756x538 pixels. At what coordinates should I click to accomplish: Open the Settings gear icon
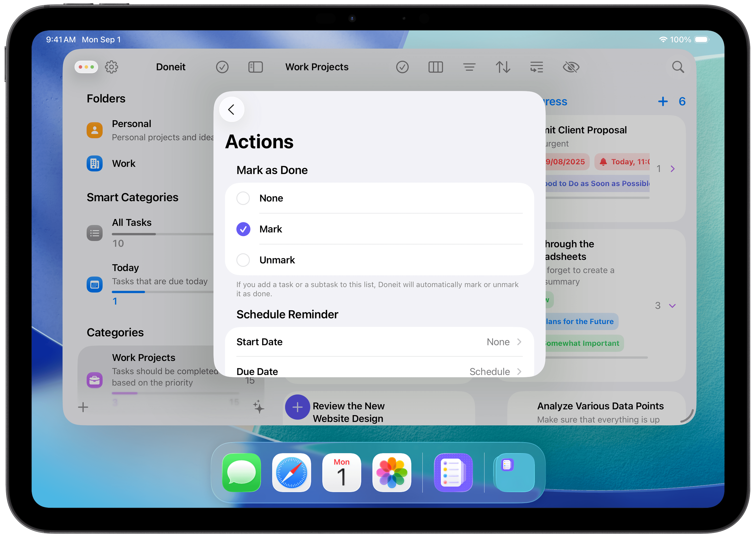point(112,67)
